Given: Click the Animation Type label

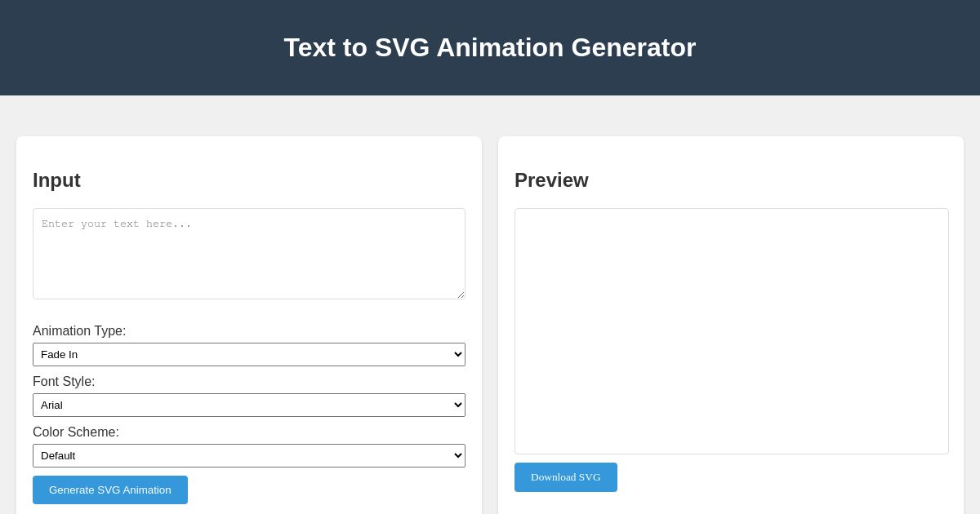Looking at the screenshot, I should click(x=79, y=331).
